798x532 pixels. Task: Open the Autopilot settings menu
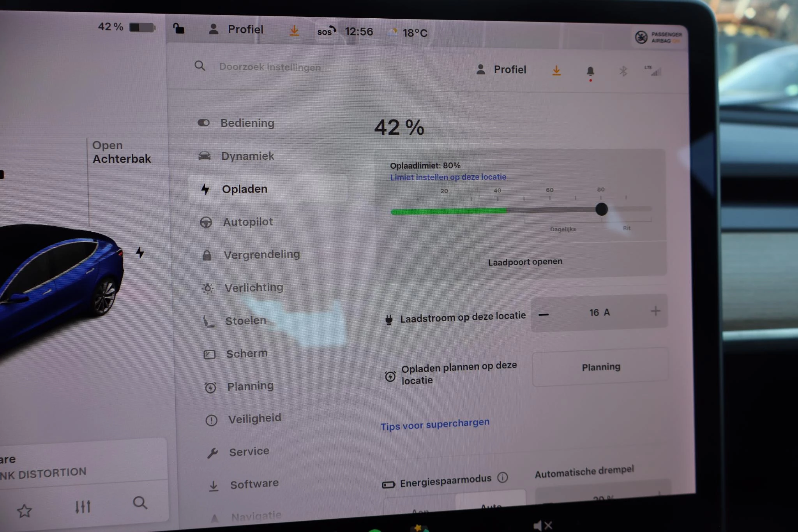pyautogui.click(x=248, y=222)
